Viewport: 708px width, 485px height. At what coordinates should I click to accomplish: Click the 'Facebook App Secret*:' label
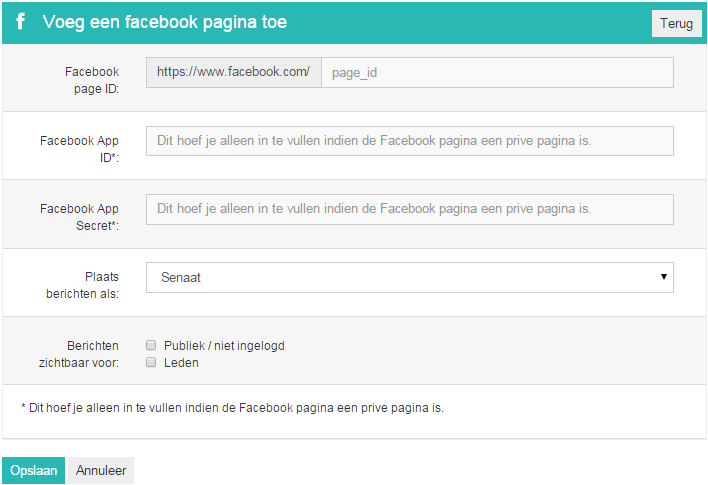pos(79,217)
